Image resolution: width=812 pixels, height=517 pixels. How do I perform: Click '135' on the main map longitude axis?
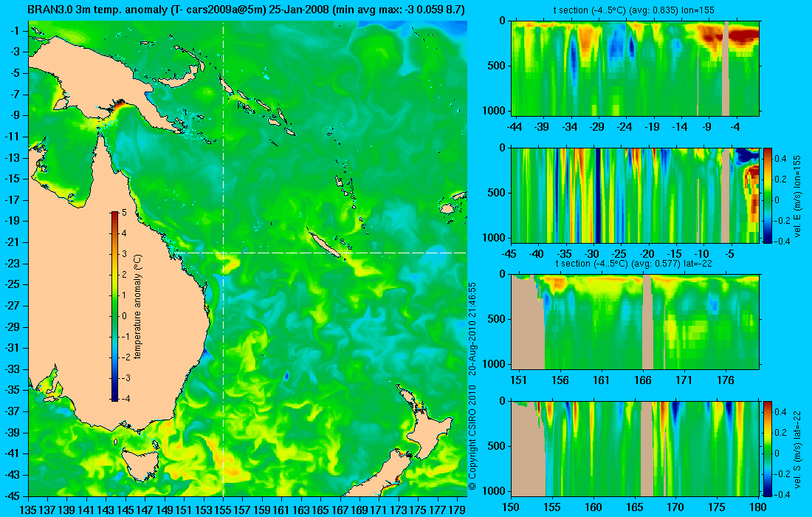click(28, 510)
